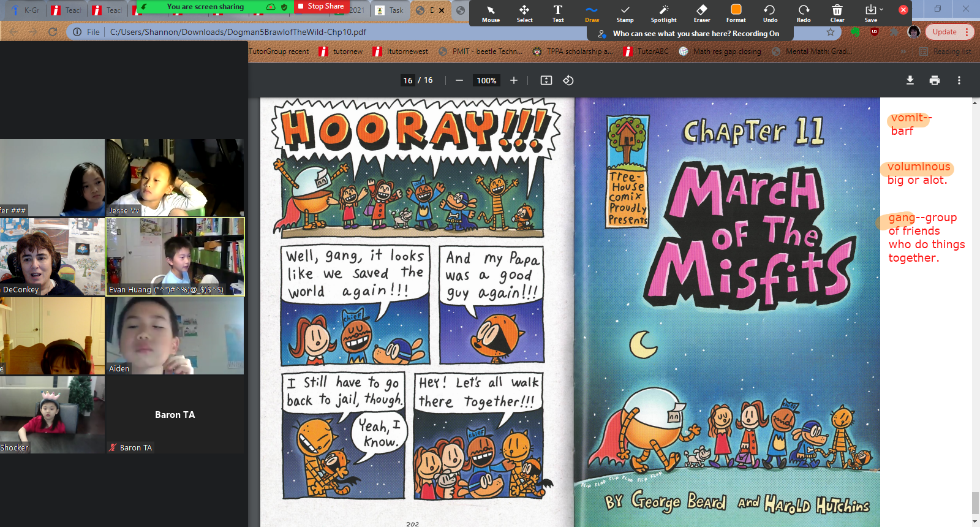Select DeConkey's video thumbnail
The height and width of the screenshot is (527, 980).
tap(52, 257)
